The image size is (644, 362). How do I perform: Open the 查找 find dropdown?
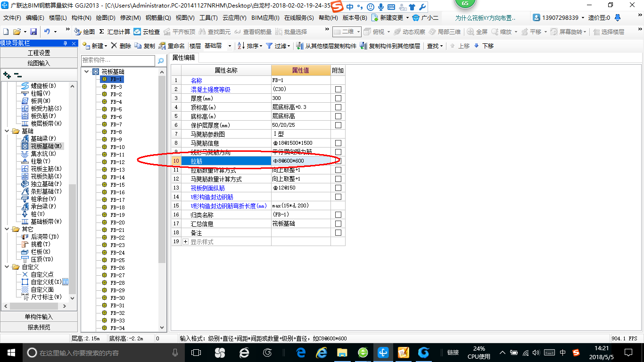click(x=435, y=46)
